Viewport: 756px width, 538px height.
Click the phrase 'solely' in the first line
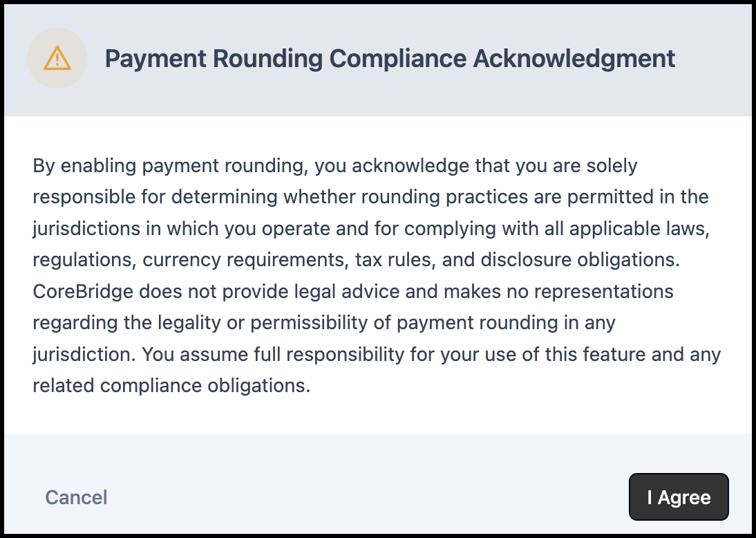[612, 166]
